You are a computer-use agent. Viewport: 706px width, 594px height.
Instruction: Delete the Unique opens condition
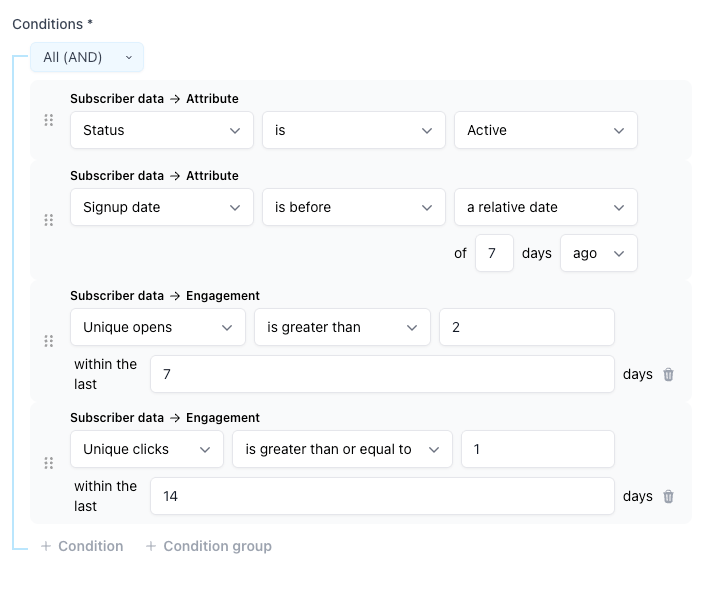[x=669, y=375]
